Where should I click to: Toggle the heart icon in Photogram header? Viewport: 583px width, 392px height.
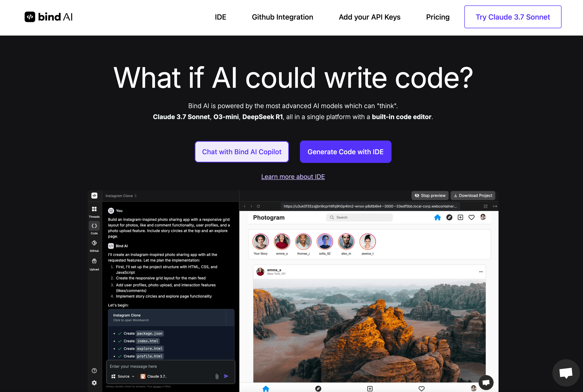(471, 217)
